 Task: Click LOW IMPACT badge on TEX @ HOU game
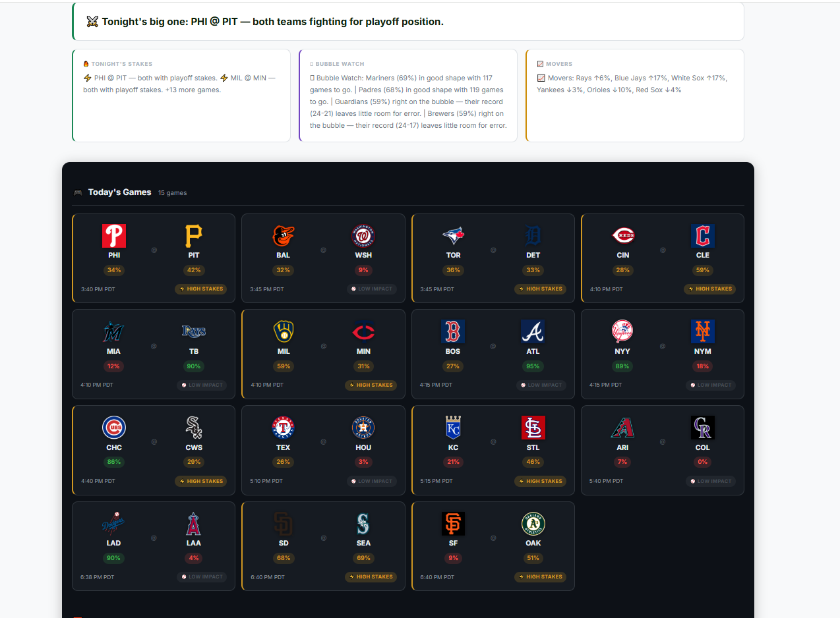pos(372,482)
